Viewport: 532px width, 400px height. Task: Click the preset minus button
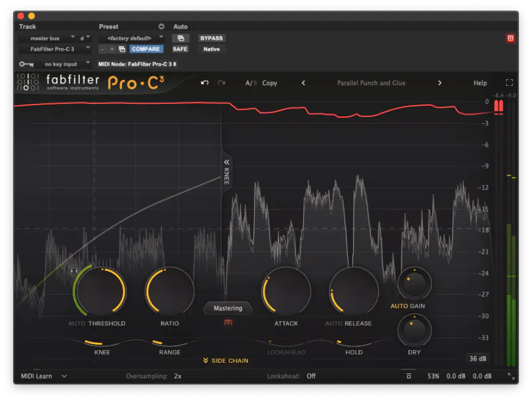[x=102, y=49]
